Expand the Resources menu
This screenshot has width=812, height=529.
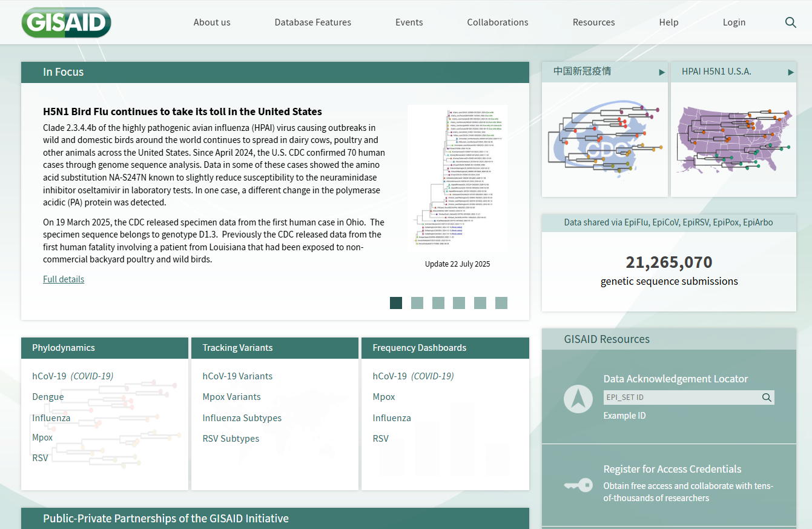tap(593, 22)
